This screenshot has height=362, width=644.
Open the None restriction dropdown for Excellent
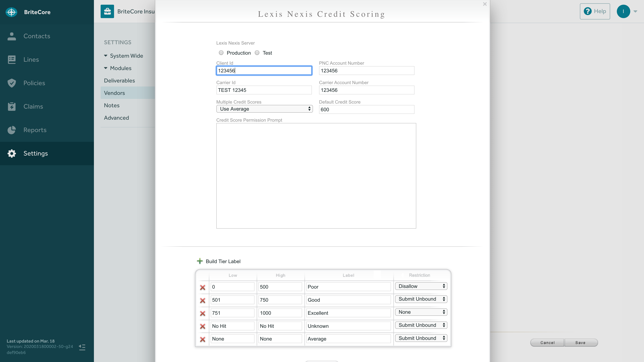pos(421,312)
